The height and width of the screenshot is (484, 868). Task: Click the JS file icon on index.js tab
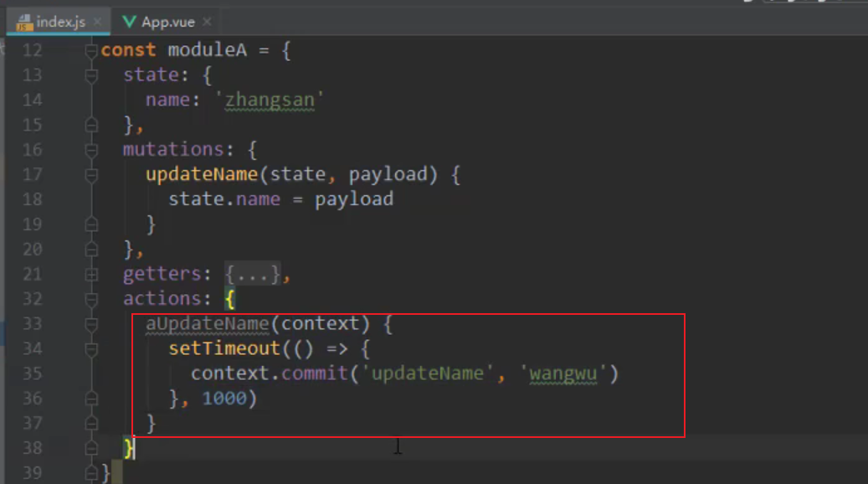(x=24, y=23)
